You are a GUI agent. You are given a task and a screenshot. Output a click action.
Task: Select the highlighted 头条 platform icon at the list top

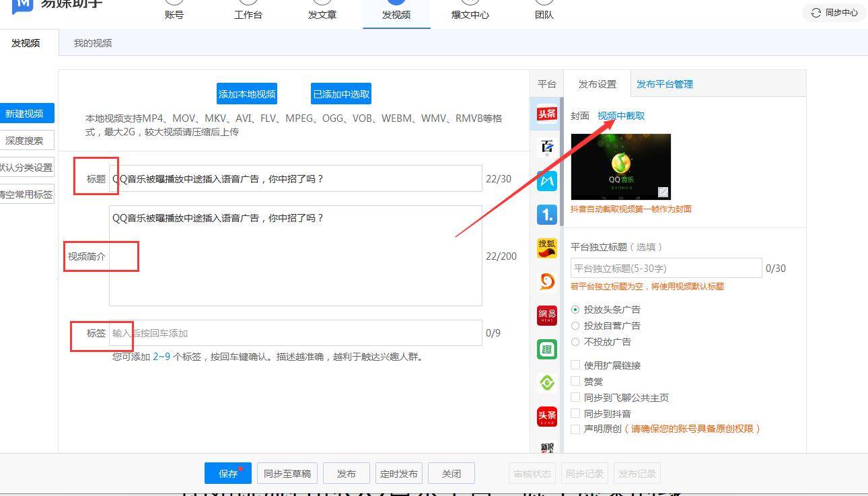(547, 114)
